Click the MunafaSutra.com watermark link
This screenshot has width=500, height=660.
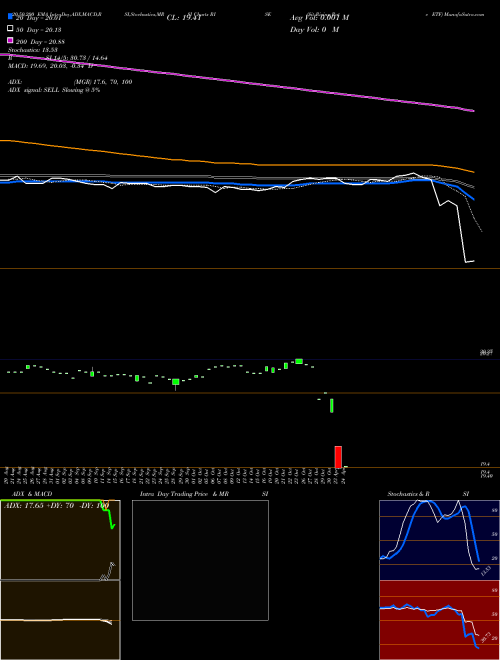[464, 14]
